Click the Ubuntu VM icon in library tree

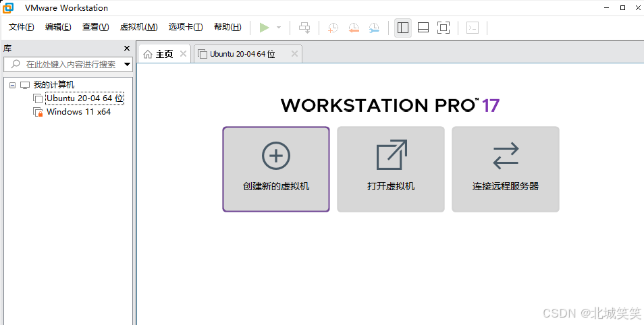[38, 98]
